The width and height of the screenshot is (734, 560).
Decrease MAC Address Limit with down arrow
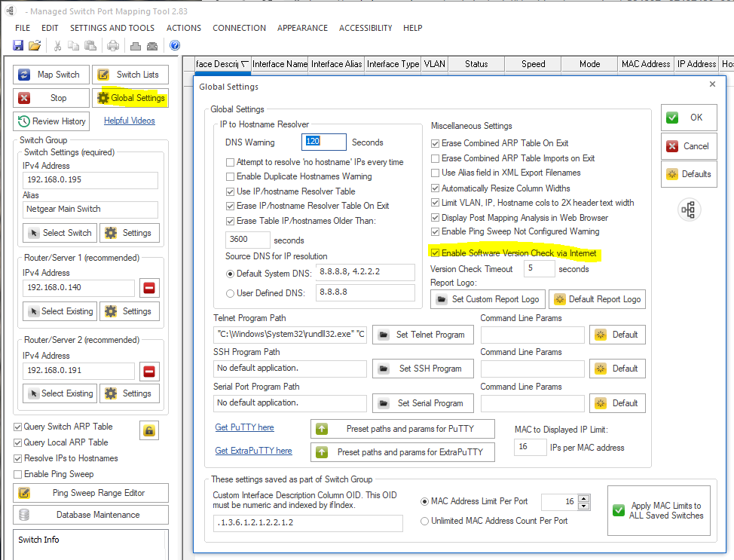pyautogui.click(x=583, y=506)
